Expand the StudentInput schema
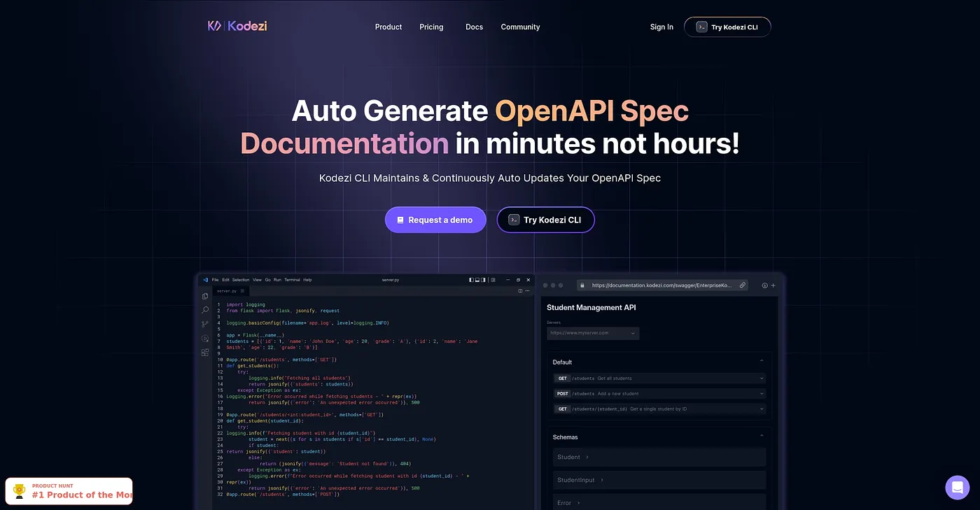 (659, 480)
